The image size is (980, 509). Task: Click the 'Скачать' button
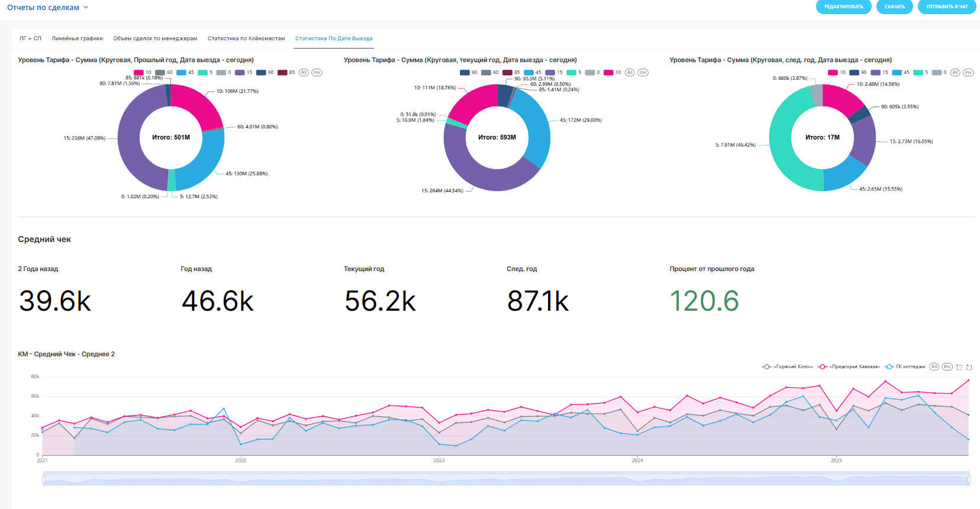894,7
